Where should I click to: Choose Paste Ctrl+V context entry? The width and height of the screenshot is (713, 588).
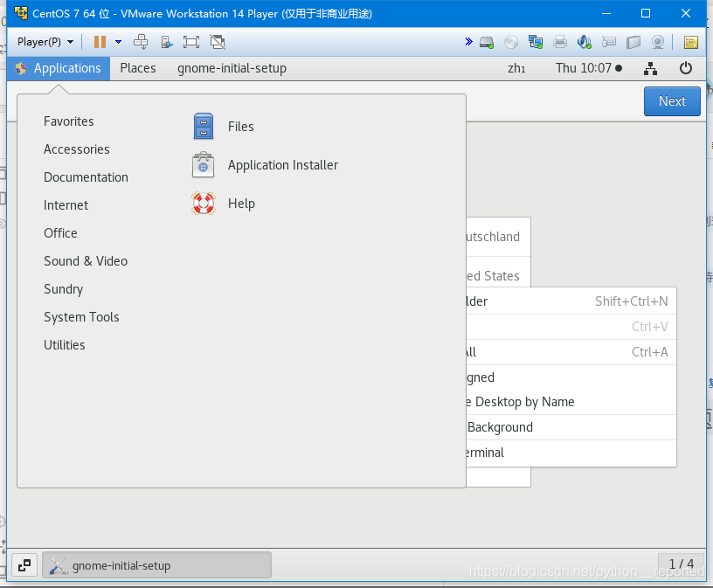[571, 327]
